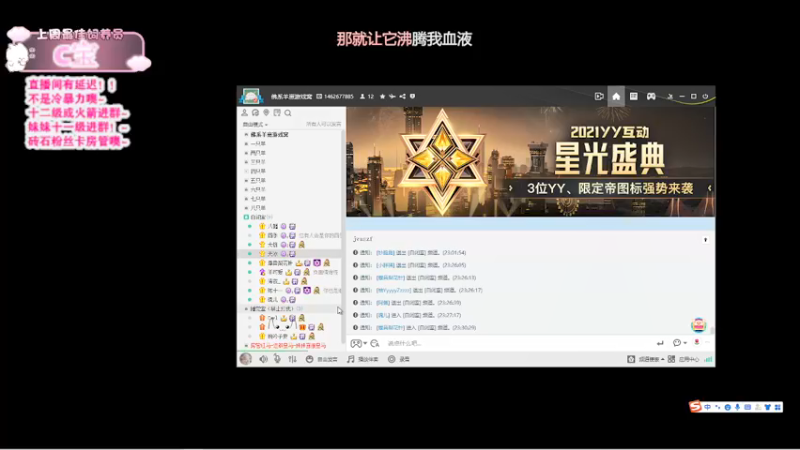The image size is (800, 450).
Task: Open the list template tab in title bar
Action: pyautogui.click(x=633, y=96)
